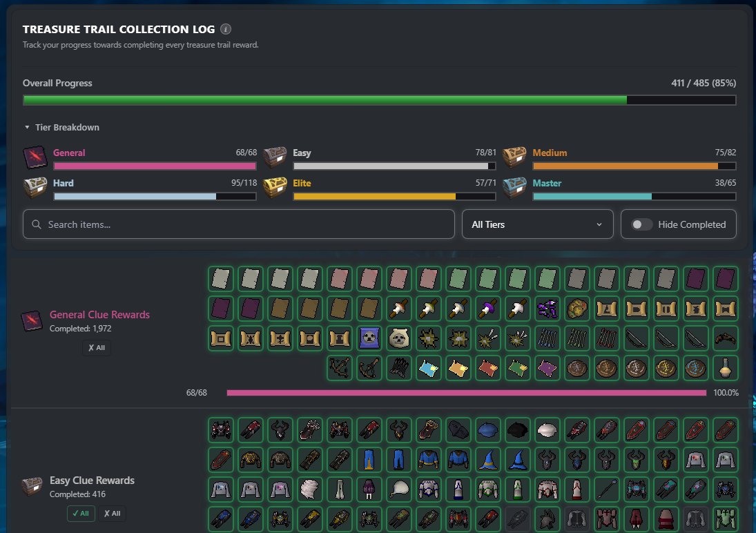The height and width of the screenshot is (533, 756).
Task: Click the Hard tier casket icon
Action: tap(35, 188)
